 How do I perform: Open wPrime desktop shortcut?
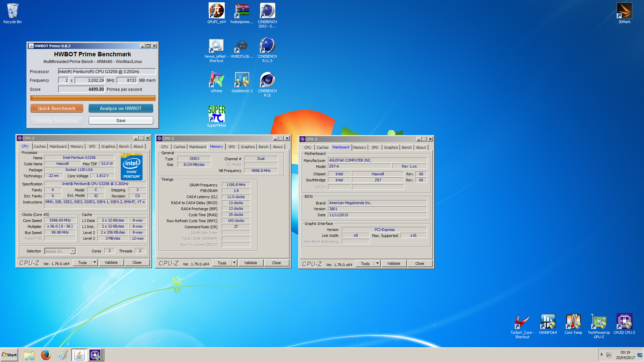(x=216, y=82)
